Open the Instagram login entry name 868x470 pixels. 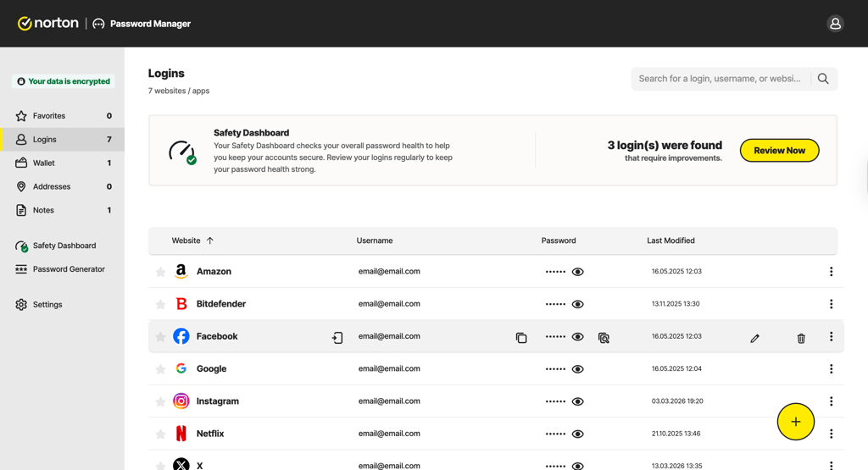tap(218, 401)
